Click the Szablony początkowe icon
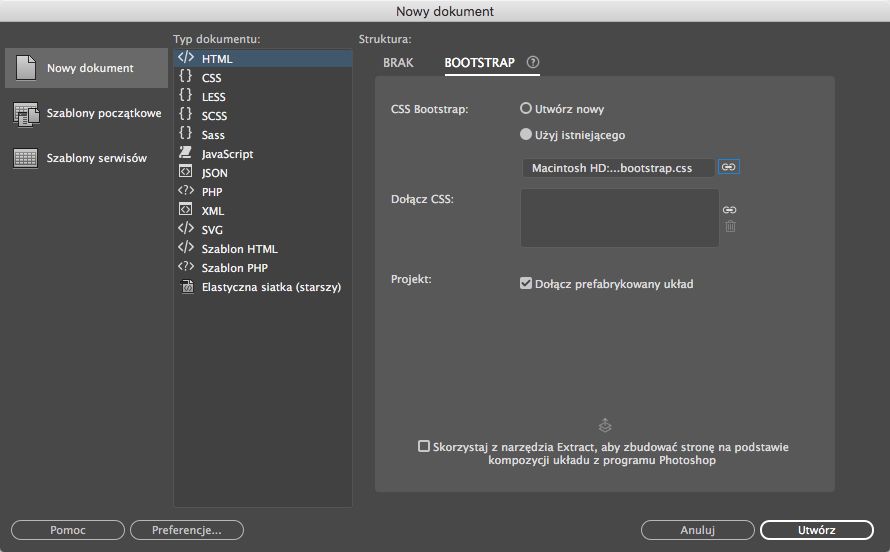The height and width of the screenshot is (552, 890). tap(26, 113)
